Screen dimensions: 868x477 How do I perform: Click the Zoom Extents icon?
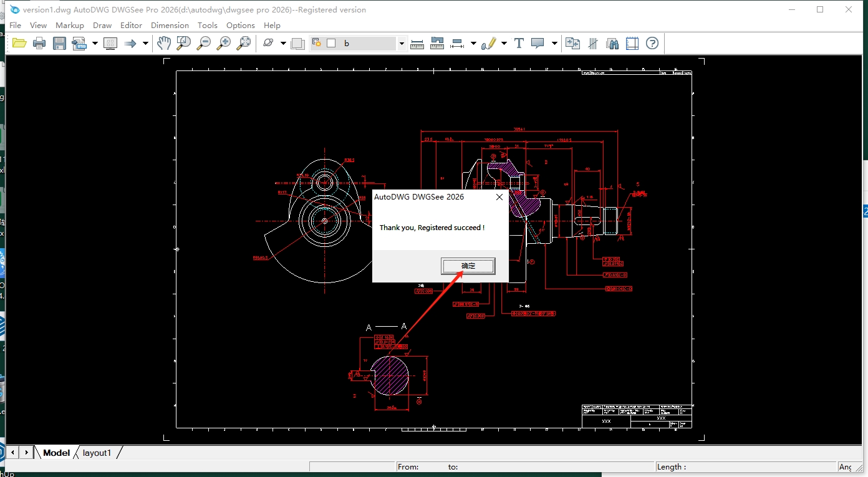(244, 43)
